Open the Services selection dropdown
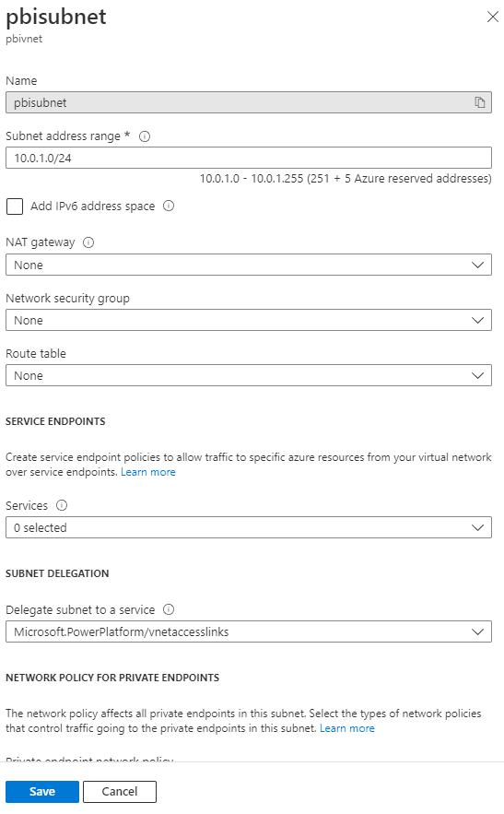 point(249,527)
